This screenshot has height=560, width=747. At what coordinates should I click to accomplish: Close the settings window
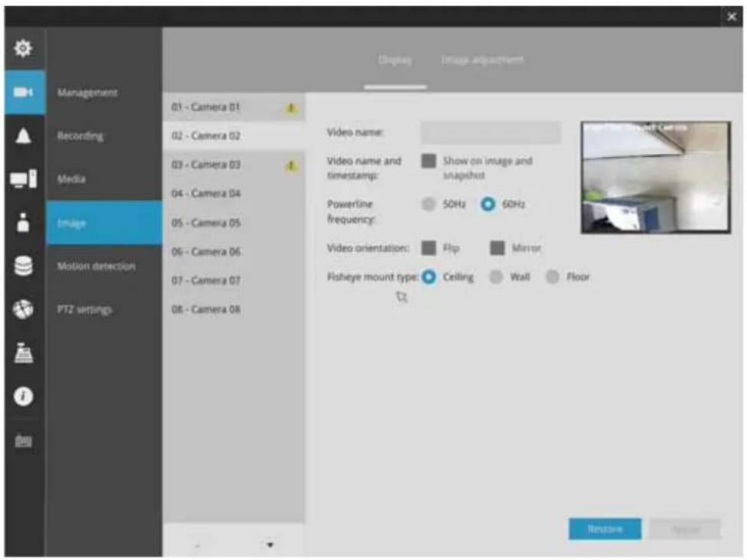732,17
